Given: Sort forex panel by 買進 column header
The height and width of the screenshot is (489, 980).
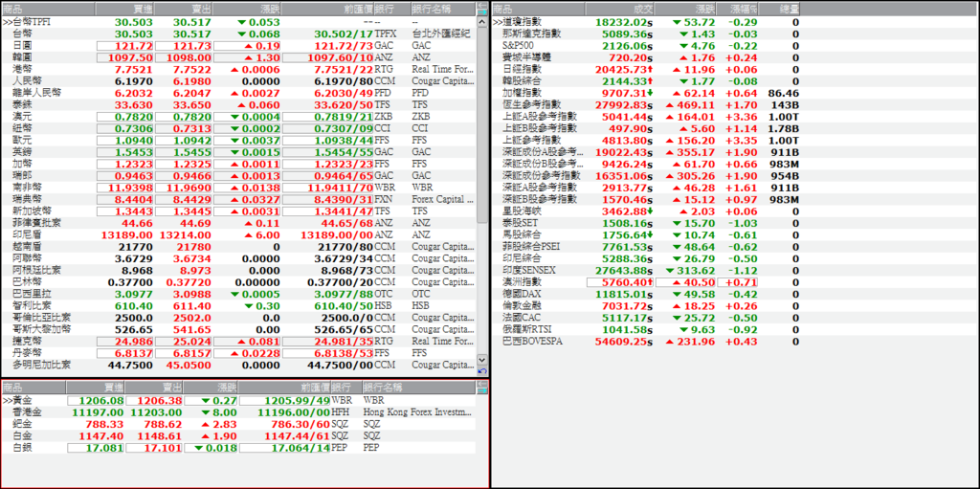Looking at the screenshot, I should (x=124, y=9).
